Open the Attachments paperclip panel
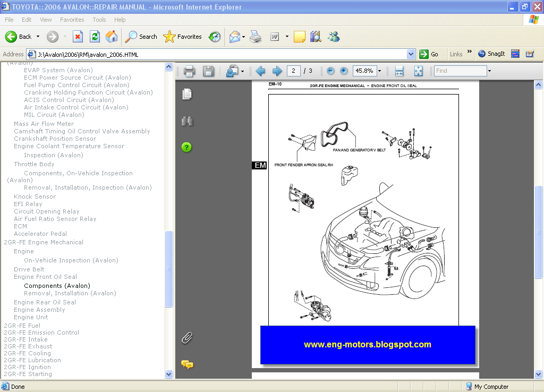Viewport: 544px width, 392px height. [x=187, y=338]
